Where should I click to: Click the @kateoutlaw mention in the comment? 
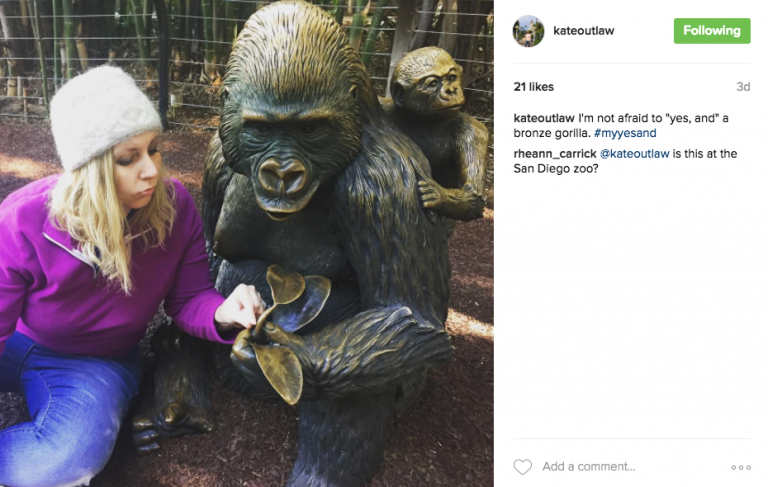pos(634,154)
